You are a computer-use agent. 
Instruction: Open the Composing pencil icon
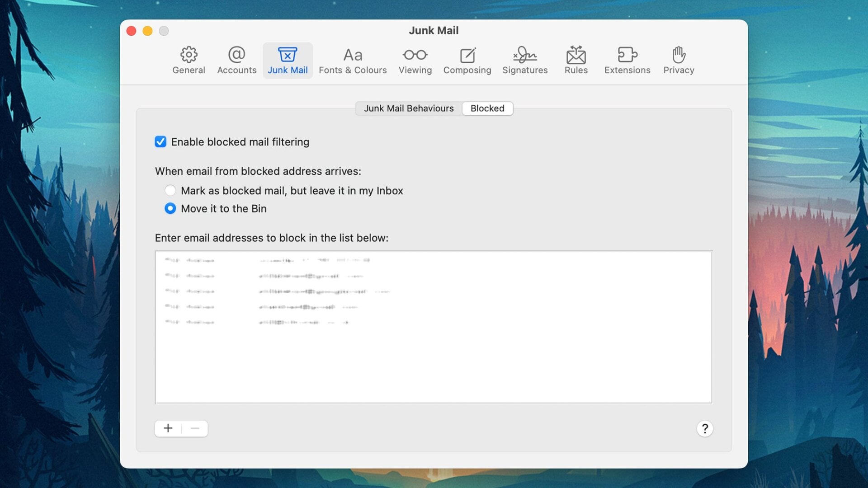467,60
